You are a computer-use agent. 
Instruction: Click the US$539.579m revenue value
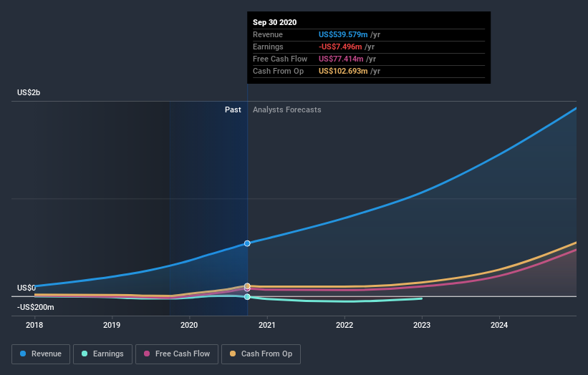pyautogui.click(x=343, y=34)
